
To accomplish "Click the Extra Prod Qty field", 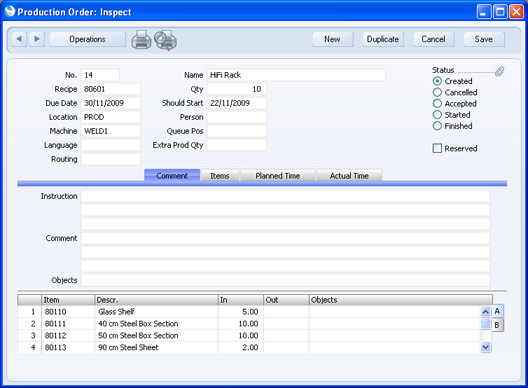I will coord(236,145).
